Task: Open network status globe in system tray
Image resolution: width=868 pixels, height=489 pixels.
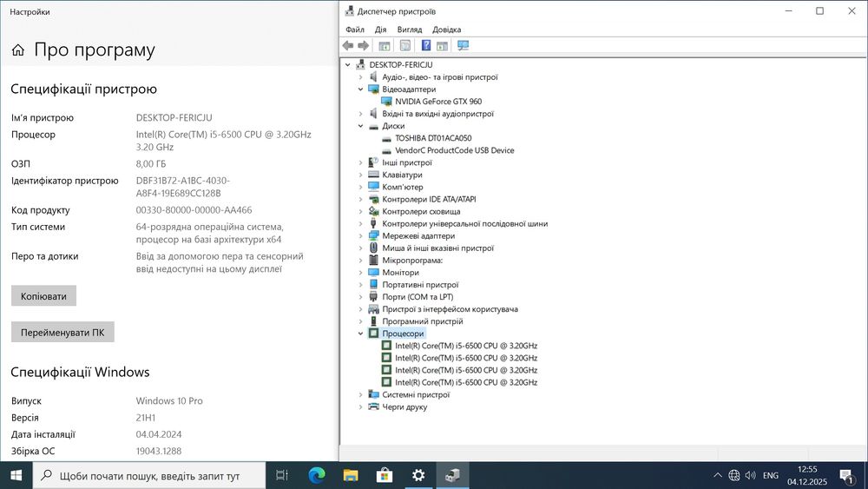Action: [x=734, y=475]
